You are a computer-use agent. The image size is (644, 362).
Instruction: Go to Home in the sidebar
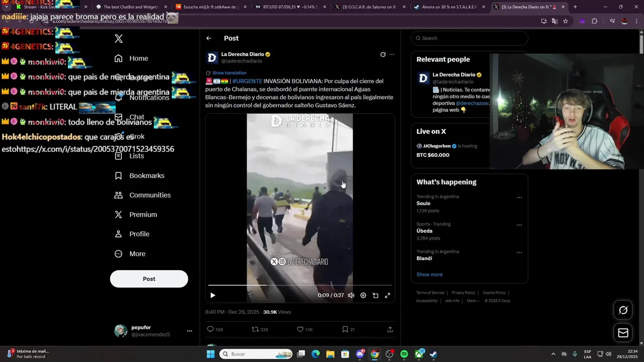click(131, 58)
